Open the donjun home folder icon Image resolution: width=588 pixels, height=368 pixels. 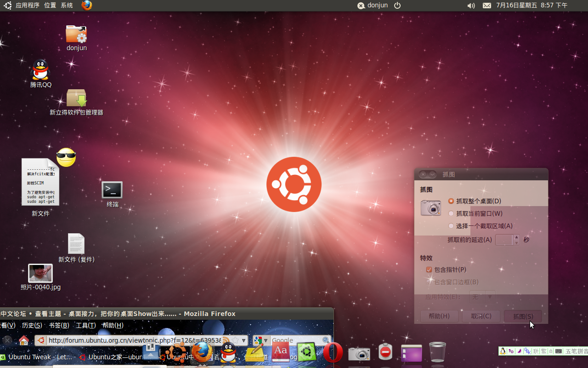76,34
